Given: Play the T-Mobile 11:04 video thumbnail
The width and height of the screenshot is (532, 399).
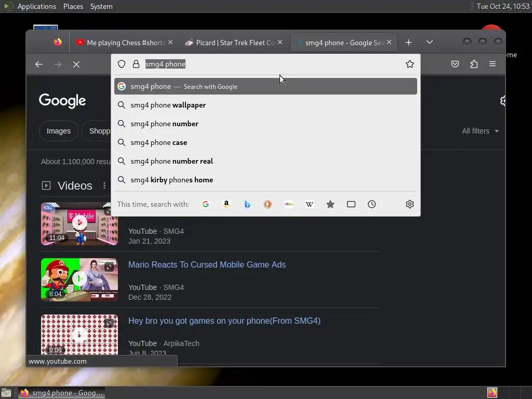Looking at the screenshot, I should pyautogui.click(x=79, y=223).
